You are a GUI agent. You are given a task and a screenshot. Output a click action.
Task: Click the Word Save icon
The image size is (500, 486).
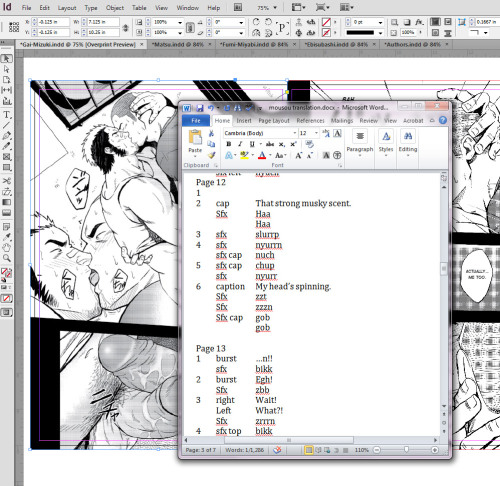pos(200,108)
